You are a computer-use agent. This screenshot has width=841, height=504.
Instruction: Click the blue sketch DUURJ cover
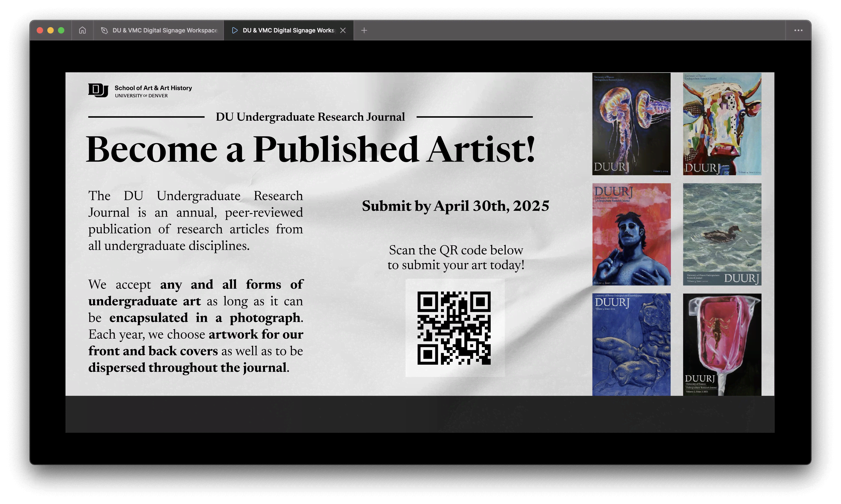coord(631,345)
